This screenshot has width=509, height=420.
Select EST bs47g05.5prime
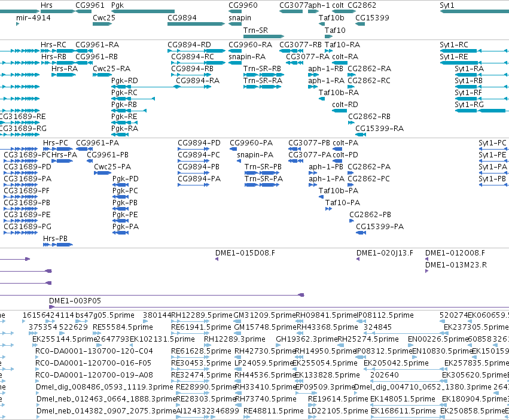pyautogui.click(x=105, y=315)
